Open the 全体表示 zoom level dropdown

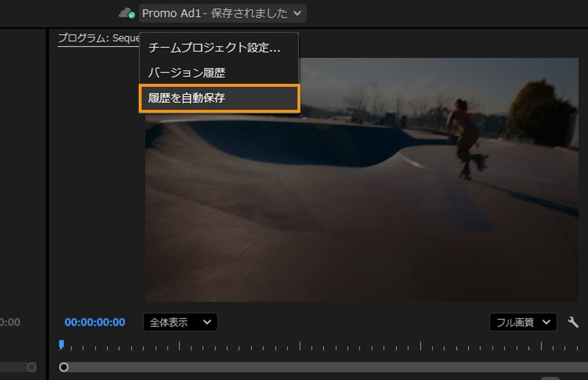180,322
